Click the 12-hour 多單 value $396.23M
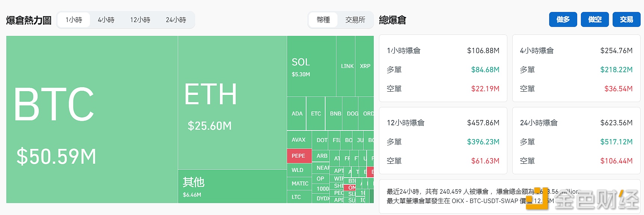Viewport: 644px width, 215px height. (x=483, y=142)
